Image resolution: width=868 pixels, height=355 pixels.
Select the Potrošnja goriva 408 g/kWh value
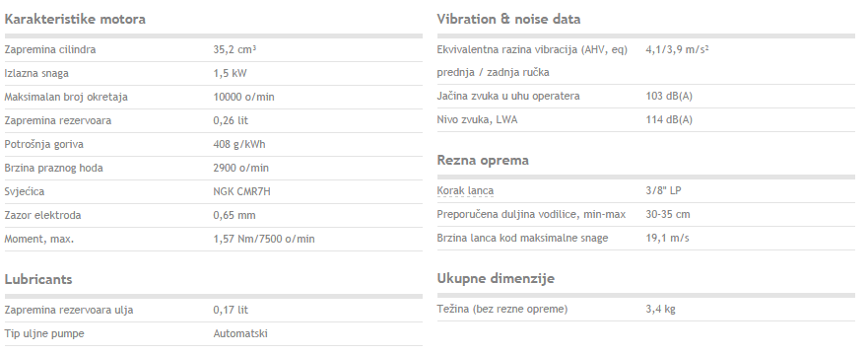coord(239,145)
